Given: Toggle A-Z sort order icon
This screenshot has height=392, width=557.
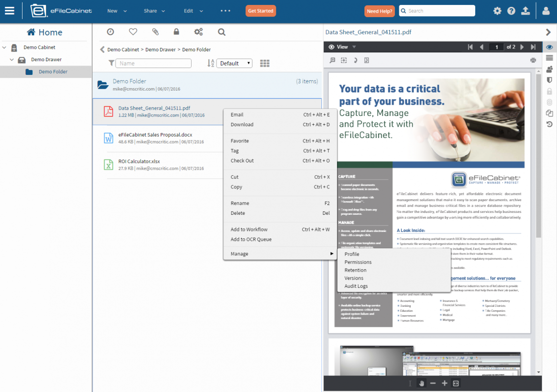Looking at the screenshot, I should (x=211, y=63).
